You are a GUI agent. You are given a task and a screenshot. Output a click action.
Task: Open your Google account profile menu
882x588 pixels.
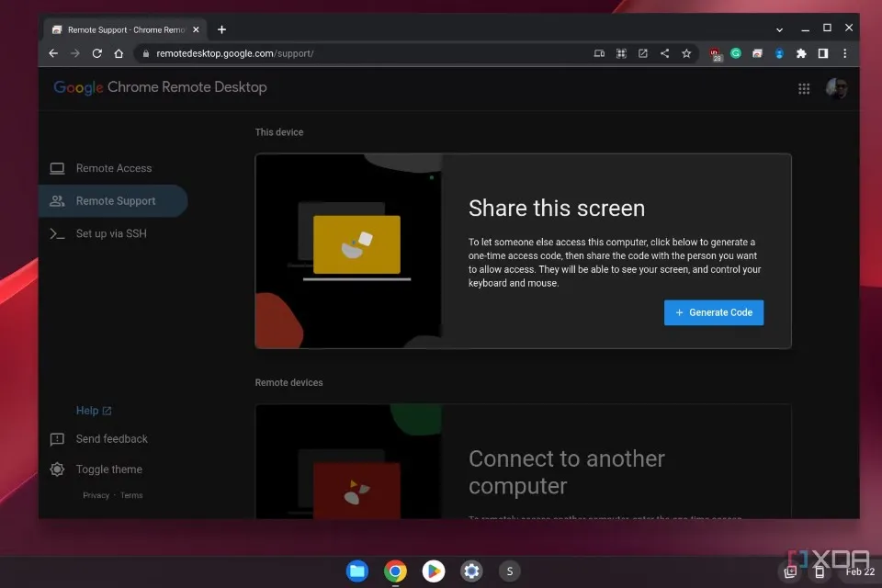(x=836, y=88)
